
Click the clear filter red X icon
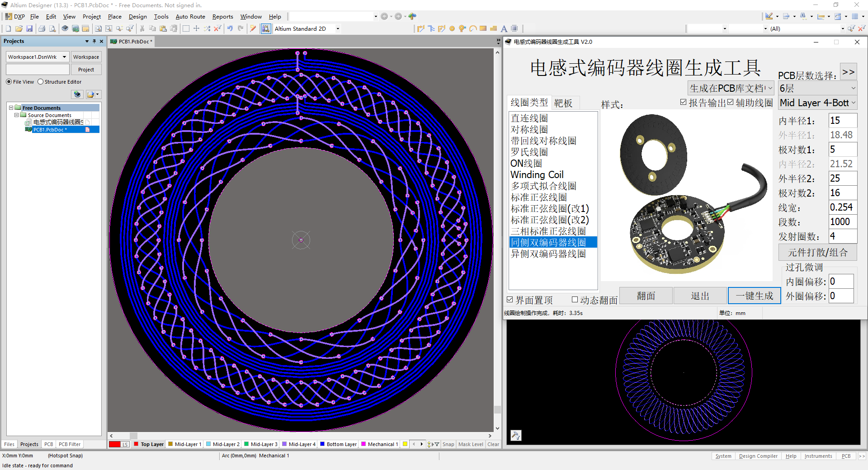pyautogui.click(x=217, y=28)
